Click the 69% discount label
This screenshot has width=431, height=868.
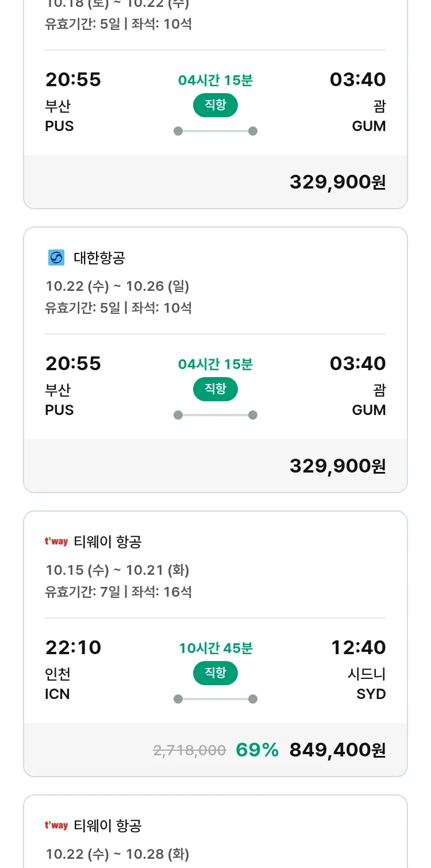pyautogui.click(x=257, y=750)
